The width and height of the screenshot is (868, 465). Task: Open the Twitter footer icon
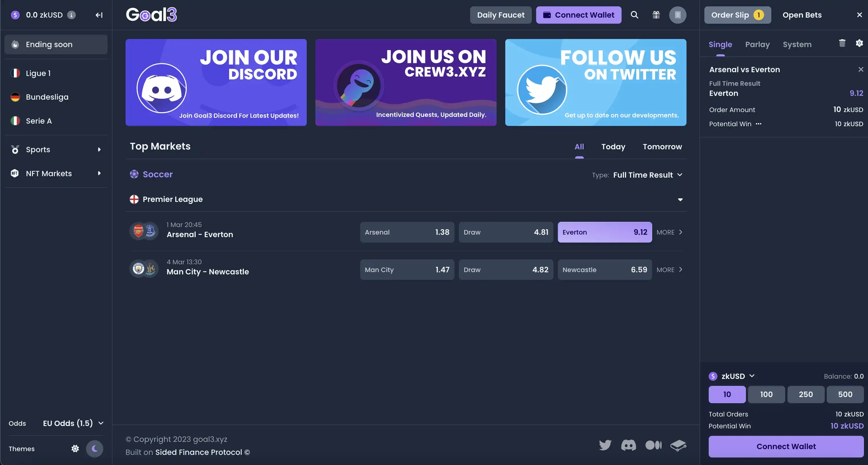[x=605, y=445]
